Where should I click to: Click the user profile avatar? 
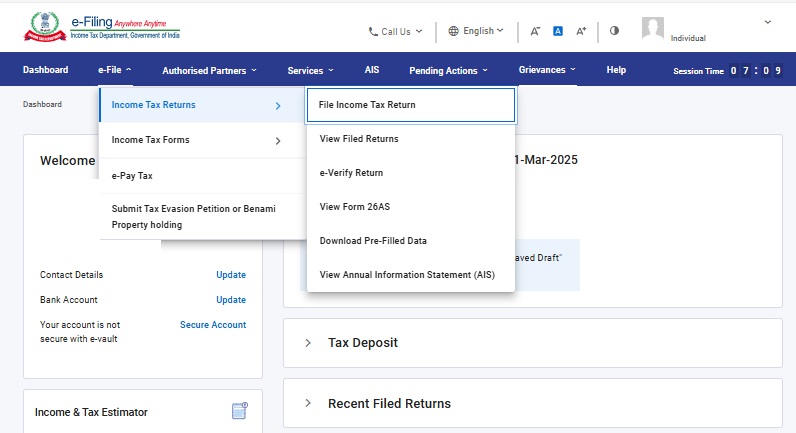(x=653, y=28)
